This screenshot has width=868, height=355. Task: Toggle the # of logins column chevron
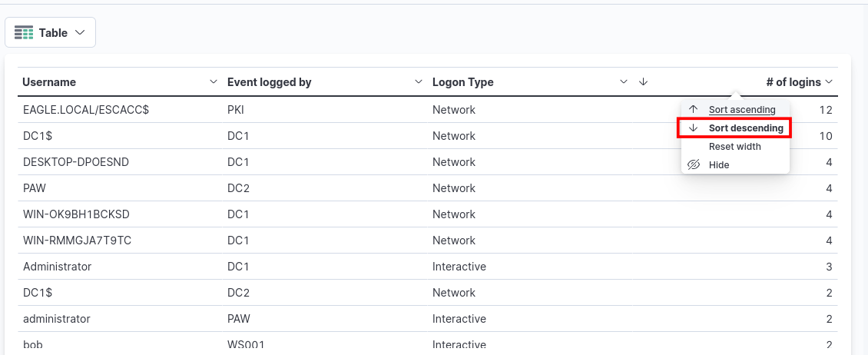(829, 82)
